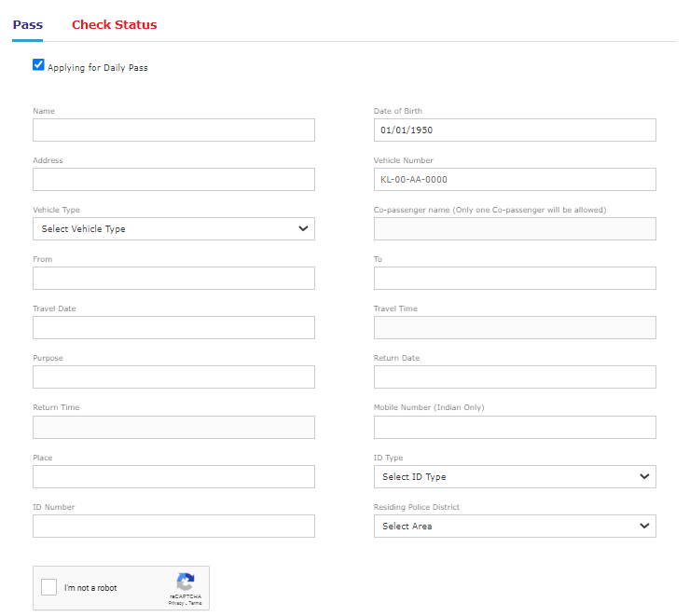Open the Residing Police District dropdown
690x616 pixels.
tap(515, 527)
